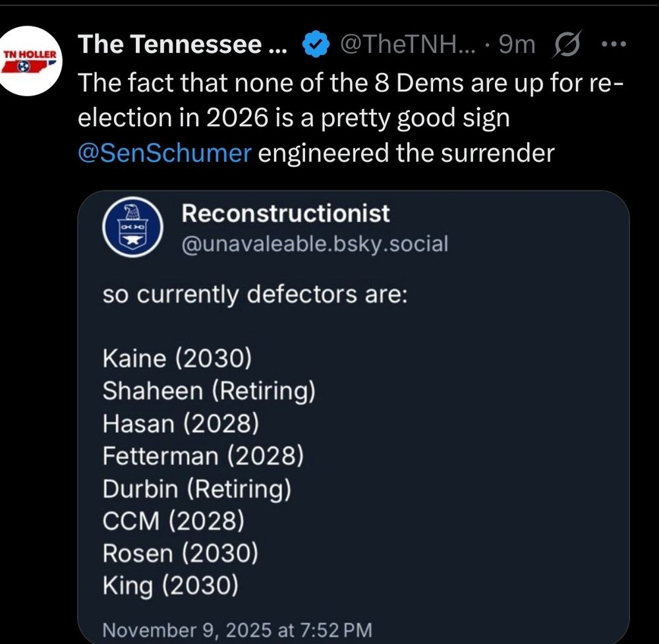This screenshot has width=659, height=644.
Task: Click the Reconstructionist display name
Action: (x=285, y=214)
